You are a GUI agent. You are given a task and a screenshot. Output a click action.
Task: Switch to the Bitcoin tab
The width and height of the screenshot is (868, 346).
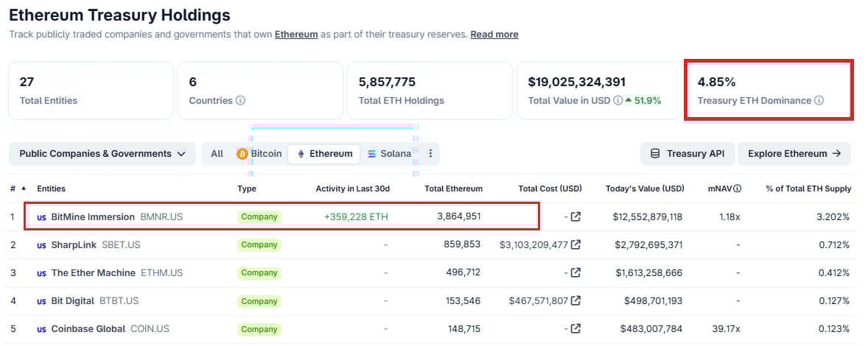pos(259,154)
